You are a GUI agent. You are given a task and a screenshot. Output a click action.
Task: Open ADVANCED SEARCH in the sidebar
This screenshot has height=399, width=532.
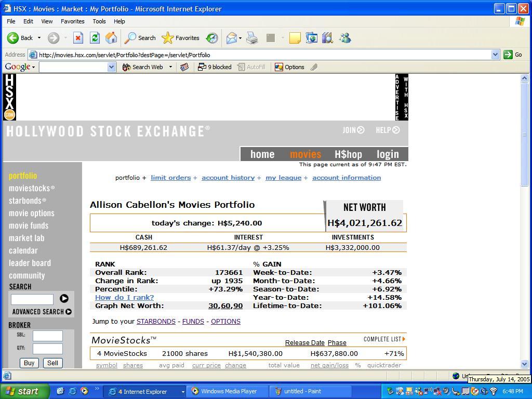click(42, 312)
